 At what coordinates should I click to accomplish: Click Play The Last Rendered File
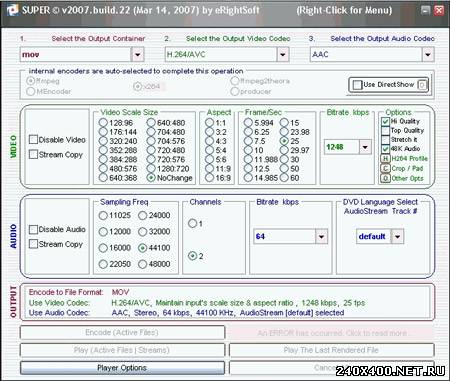(332, 350)
